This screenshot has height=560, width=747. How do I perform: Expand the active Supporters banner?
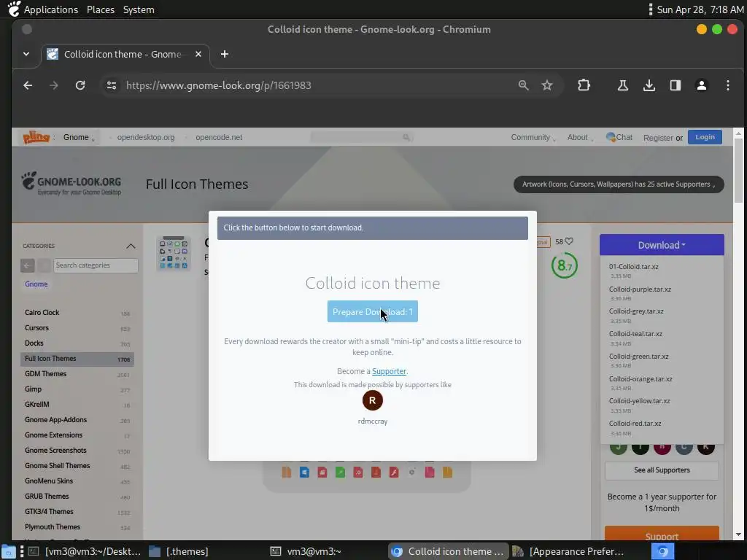click(x=619, y=184)
